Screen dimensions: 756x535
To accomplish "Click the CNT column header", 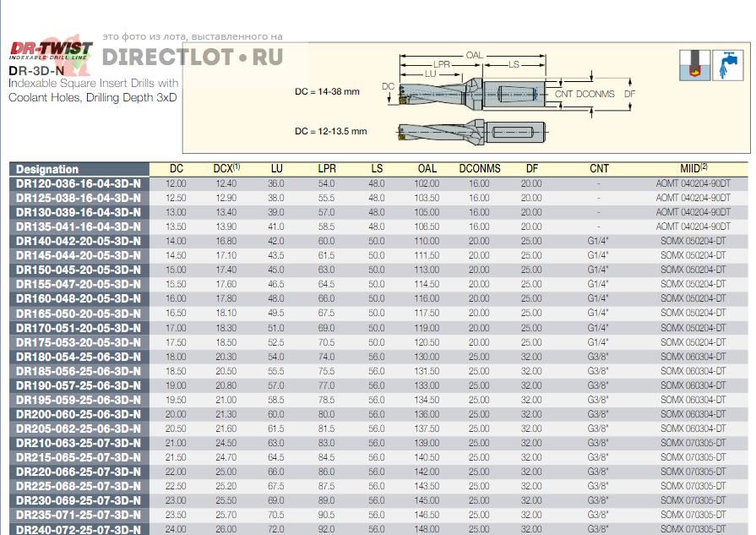I will pos(599,169).
